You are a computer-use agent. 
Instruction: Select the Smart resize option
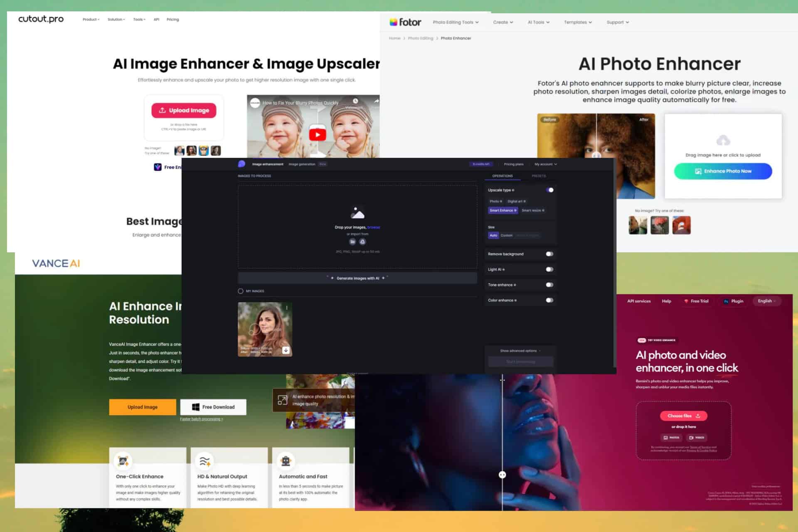[533, 210]
